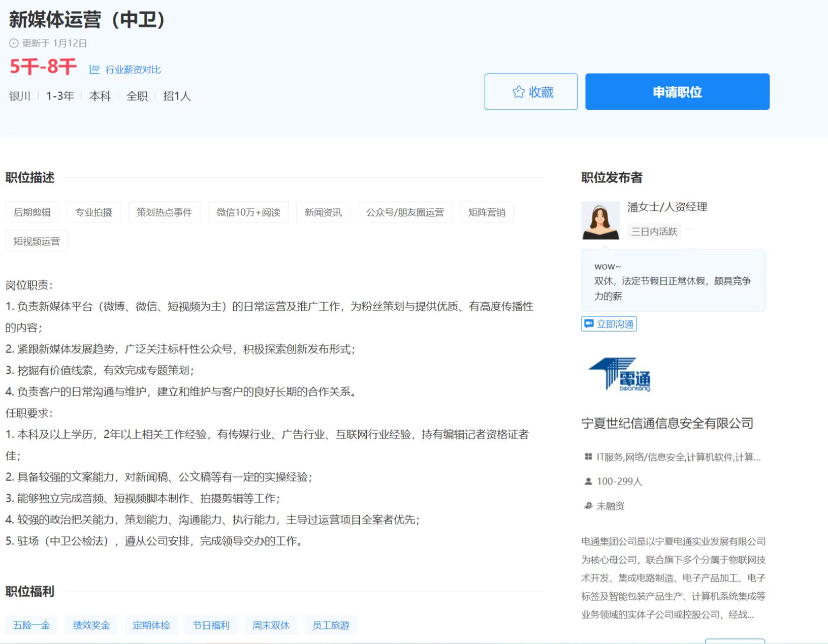Screen dimensions: 828x644
Task: Open 宁夏世纪信通信息安全有限公司 company page
Action: click(667, 423)
